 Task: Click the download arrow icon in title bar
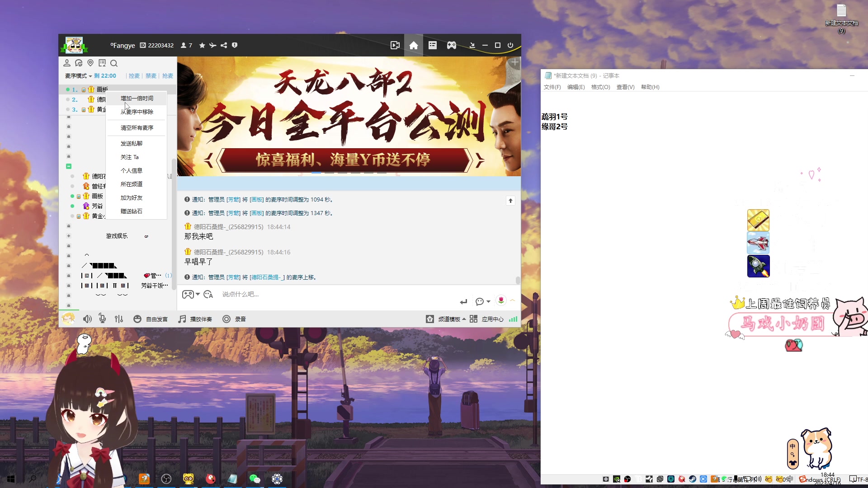click(x=472, y=45)
